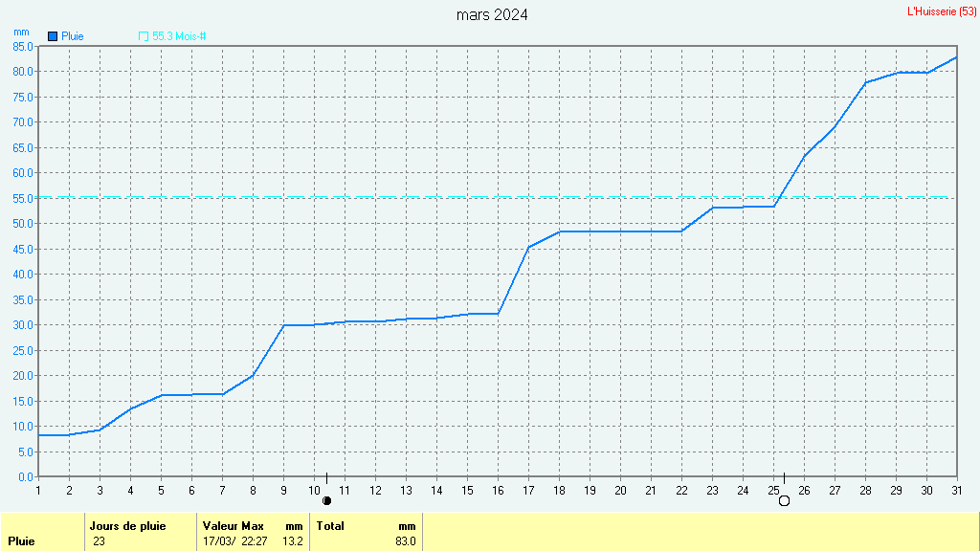Click day 22 on the x-axis
Image resolution: width=980 pixels, height=551 pixels.
tap(681, 491)
